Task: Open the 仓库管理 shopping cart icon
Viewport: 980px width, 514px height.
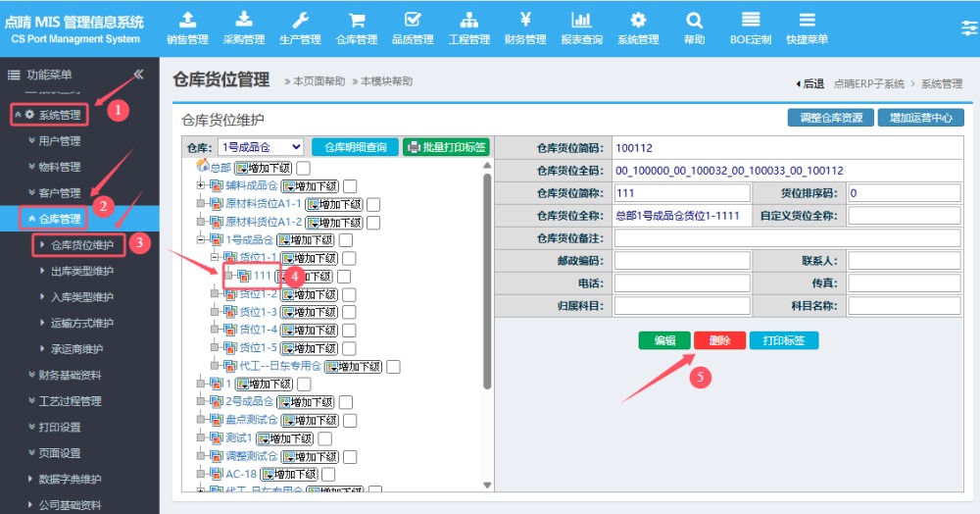Action: point(357,20)
